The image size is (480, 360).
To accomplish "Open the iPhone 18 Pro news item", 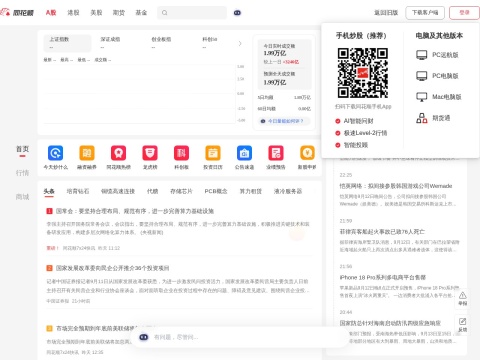I will pyautogui.click(x=383, y=277).
